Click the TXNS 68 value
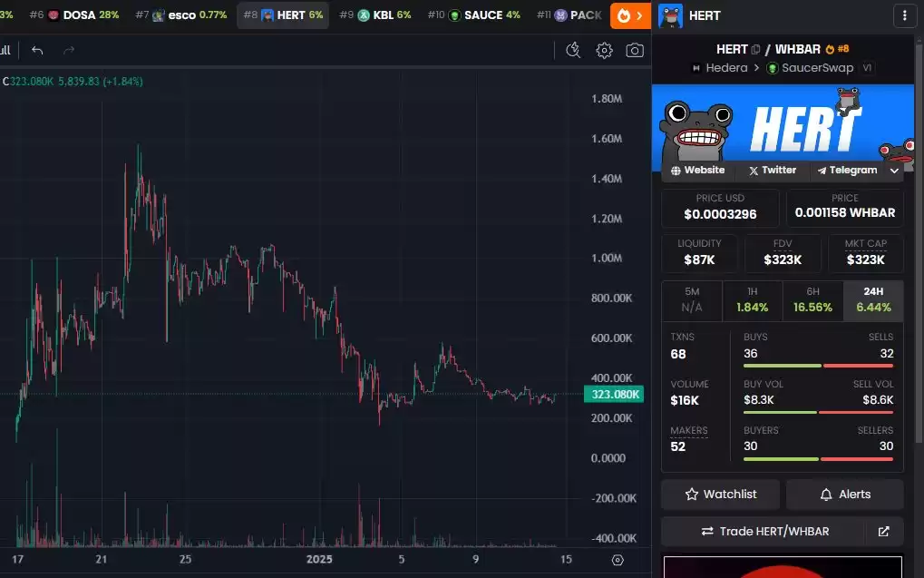 [678, 355]
